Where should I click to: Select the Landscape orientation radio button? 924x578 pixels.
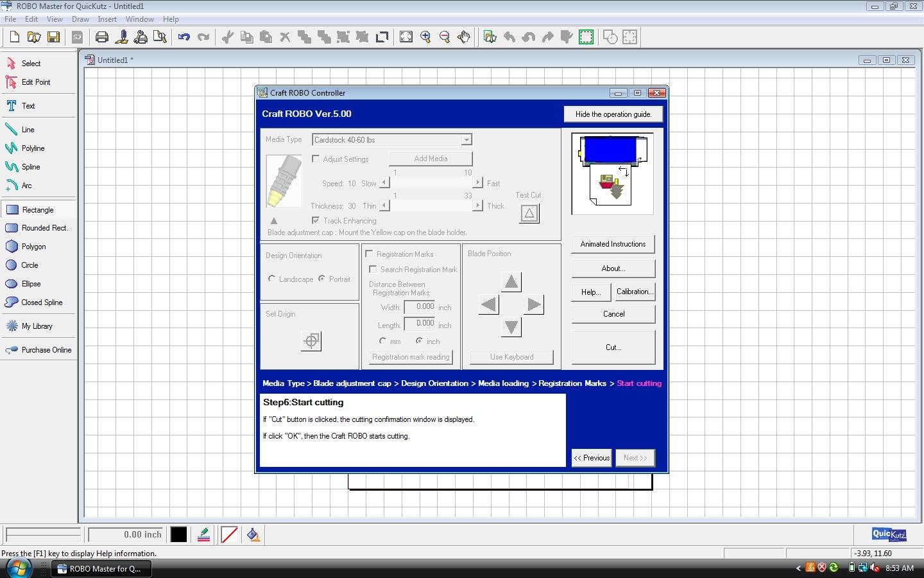tap(272, 279)
